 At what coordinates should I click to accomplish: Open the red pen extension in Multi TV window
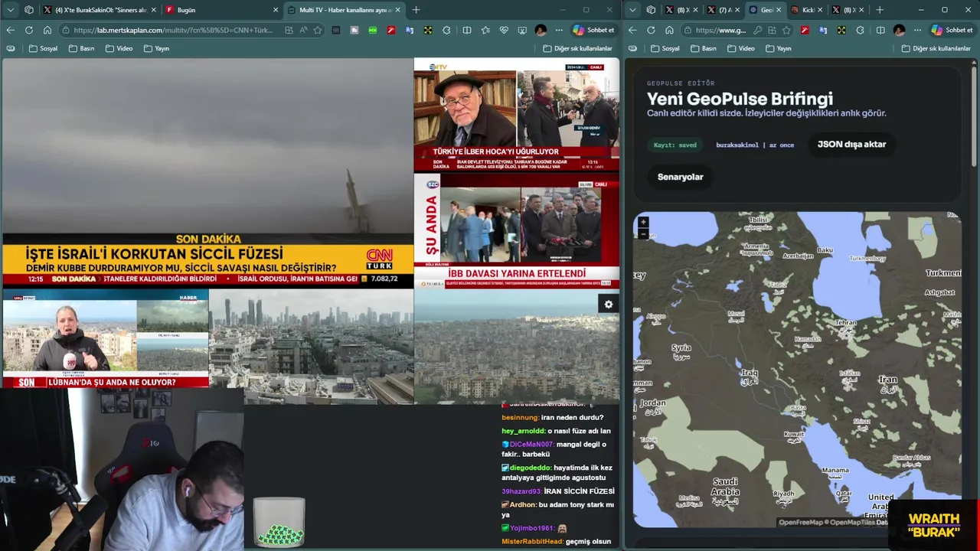point(390,30)
